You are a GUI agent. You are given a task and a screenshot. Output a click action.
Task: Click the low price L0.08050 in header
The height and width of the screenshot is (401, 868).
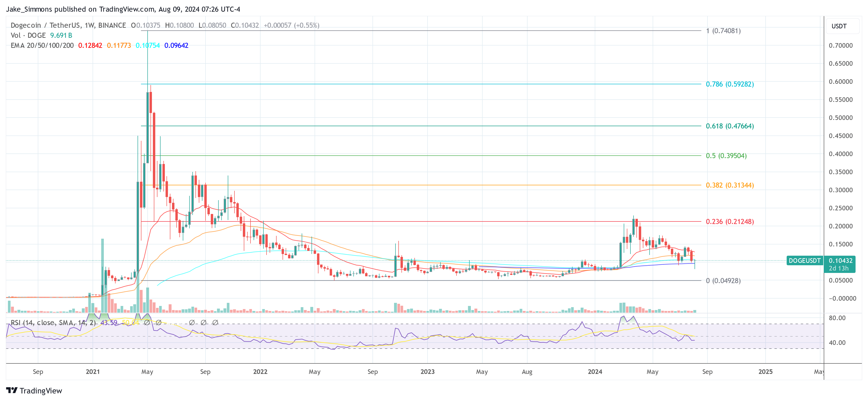point(212,25)
